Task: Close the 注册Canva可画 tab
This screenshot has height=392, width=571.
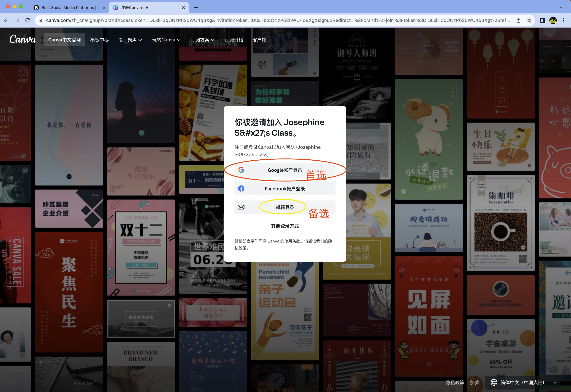Action: [x=183, y=8]
